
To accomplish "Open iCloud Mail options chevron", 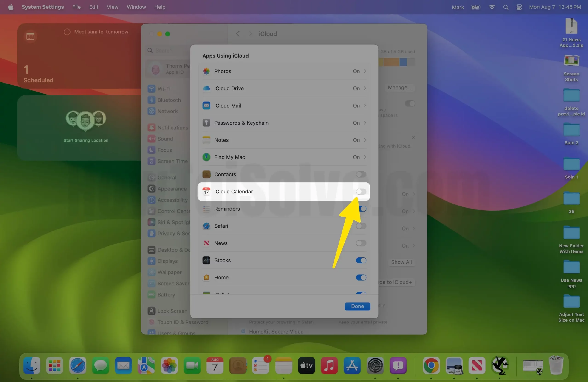I will 365,106.
